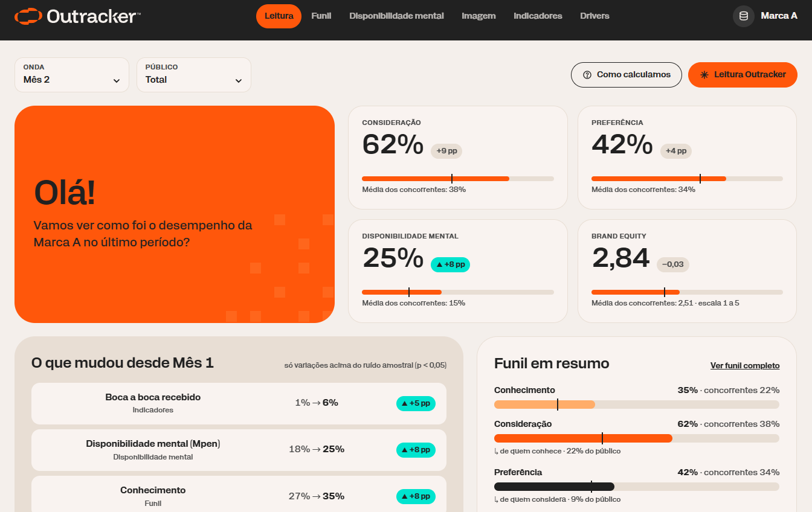The height and width of the screenshot is (512, 812).
Task: Click the +4 pp badge beside 42%
Action: click(x=676, y=151)
